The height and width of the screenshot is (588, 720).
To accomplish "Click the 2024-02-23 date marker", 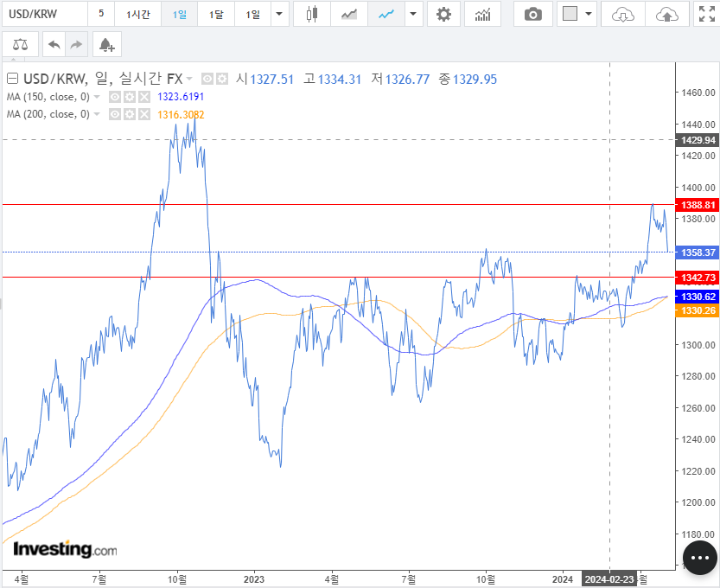I will [609, 579].
